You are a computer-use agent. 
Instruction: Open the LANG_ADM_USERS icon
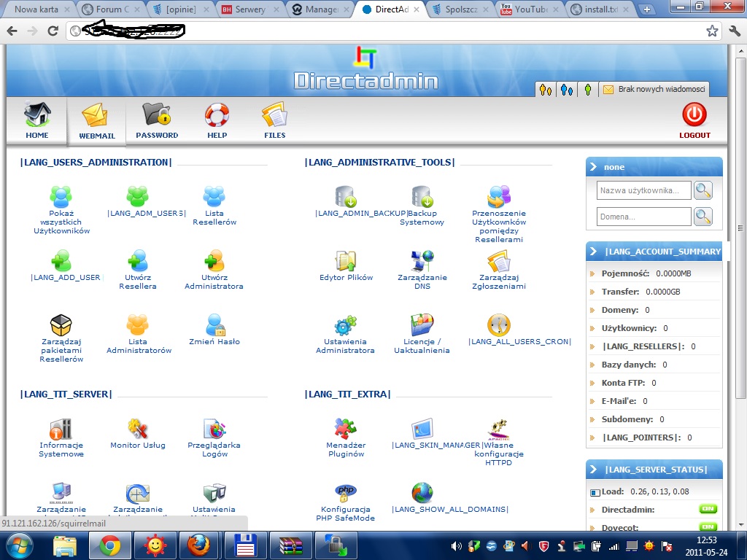(138, 196)
